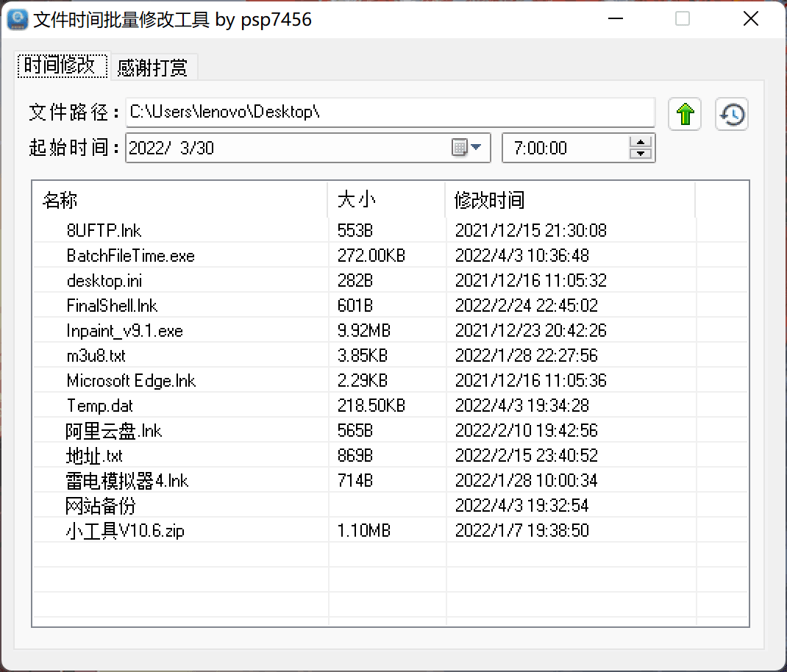This screenshot has width=787, height=672.
Task: Select the Microsoft Edge.lnk shortcut row
Action: 131,381
